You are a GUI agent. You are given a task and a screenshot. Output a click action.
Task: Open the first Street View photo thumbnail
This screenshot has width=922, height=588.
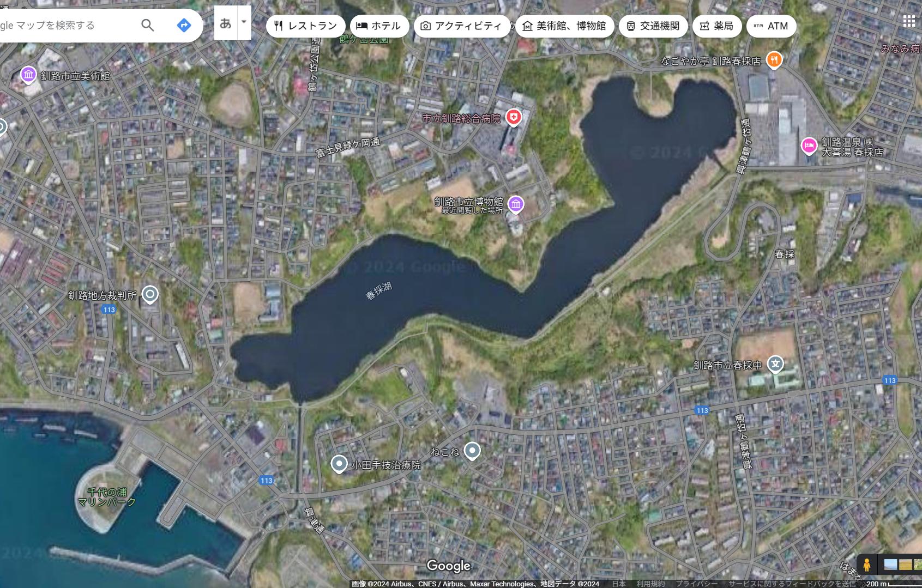[890, 565]
